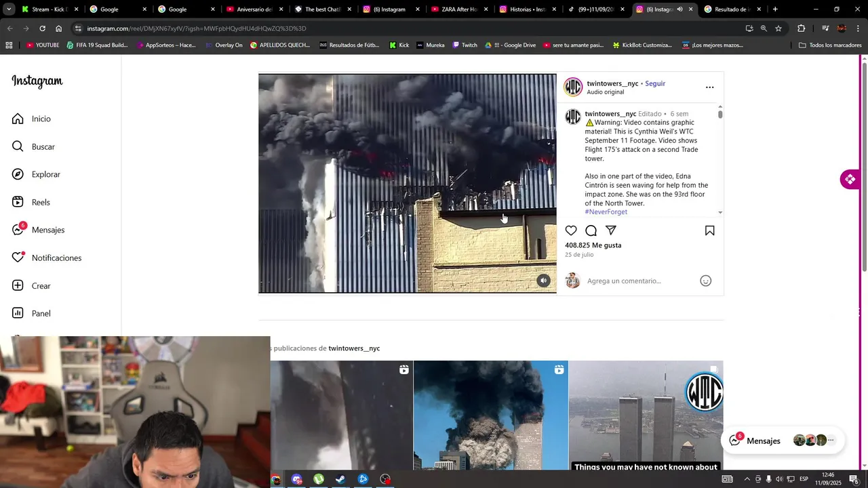Open Reels page
868x488 pixels.
tap(31, 202)
